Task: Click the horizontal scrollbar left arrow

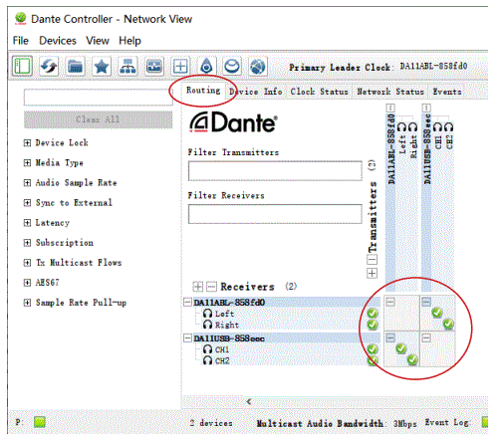Action: tap(249, 402)
